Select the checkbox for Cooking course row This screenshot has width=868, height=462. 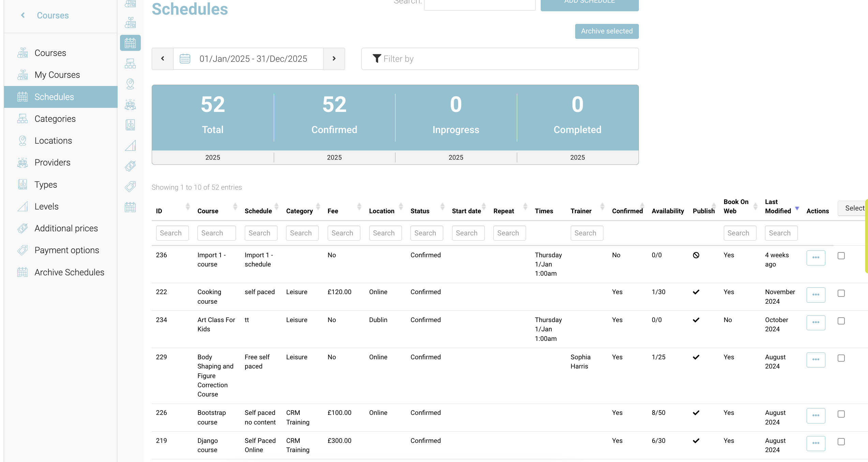(x=841, y=293)
